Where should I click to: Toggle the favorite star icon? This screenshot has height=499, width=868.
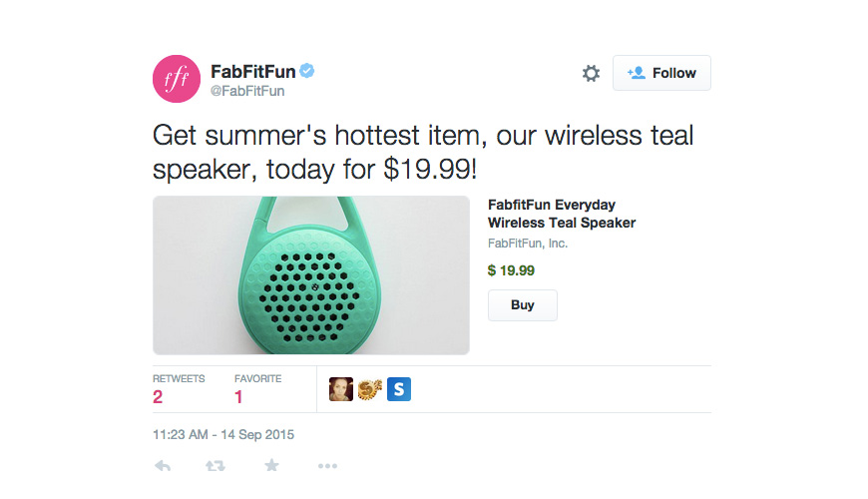tap(271, 465)
